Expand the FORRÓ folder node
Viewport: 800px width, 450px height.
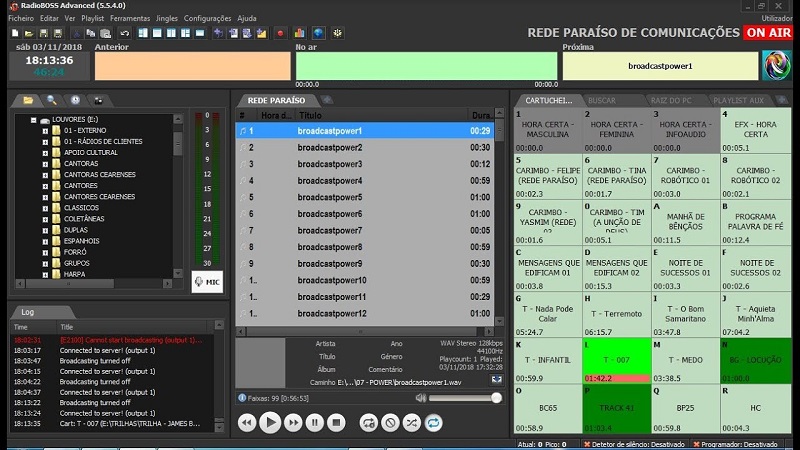coord(45,252)
